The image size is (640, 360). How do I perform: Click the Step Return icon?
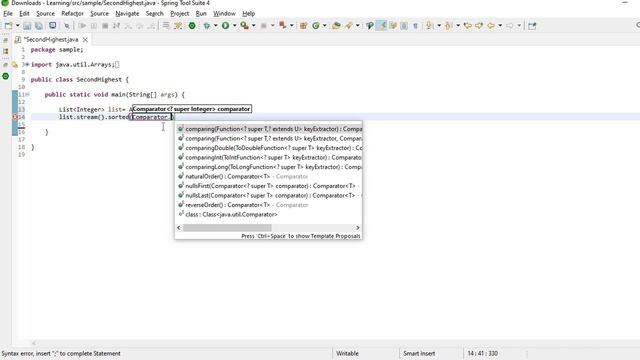point(151,26)
